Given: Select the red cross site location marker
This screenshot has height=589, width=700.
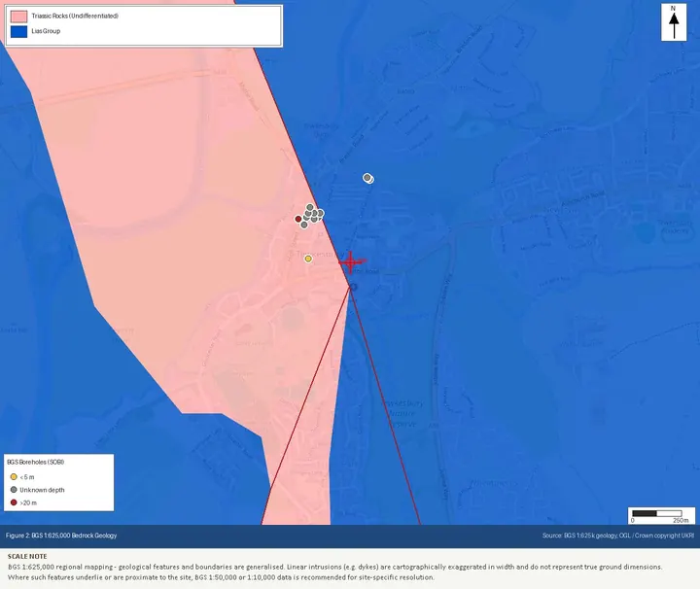Looking at the screenshot, I should coord(350,261).
